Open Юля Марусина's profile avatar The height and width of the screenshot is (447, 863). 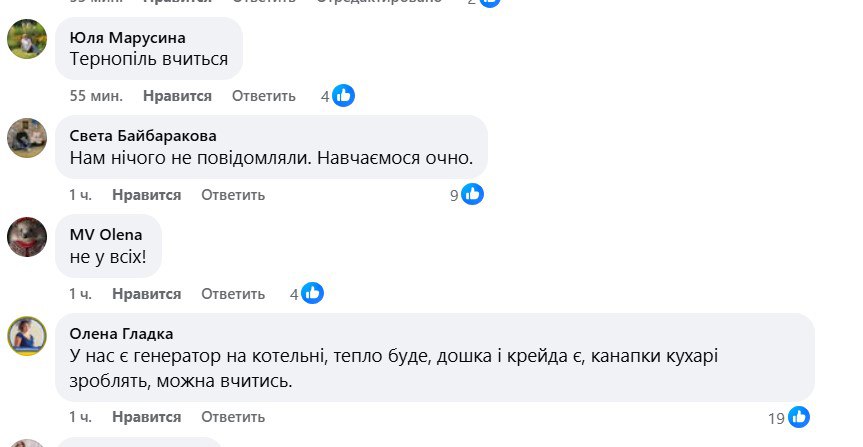tap(27, 40)
